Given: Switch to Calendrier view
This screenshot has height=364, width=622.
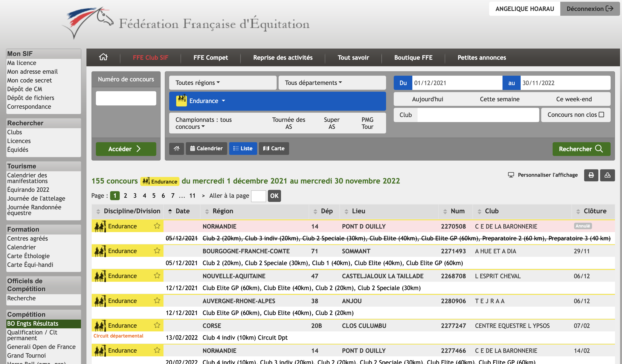Looking at the screenshot, I should pyautogui.click(x=206, y=148).
